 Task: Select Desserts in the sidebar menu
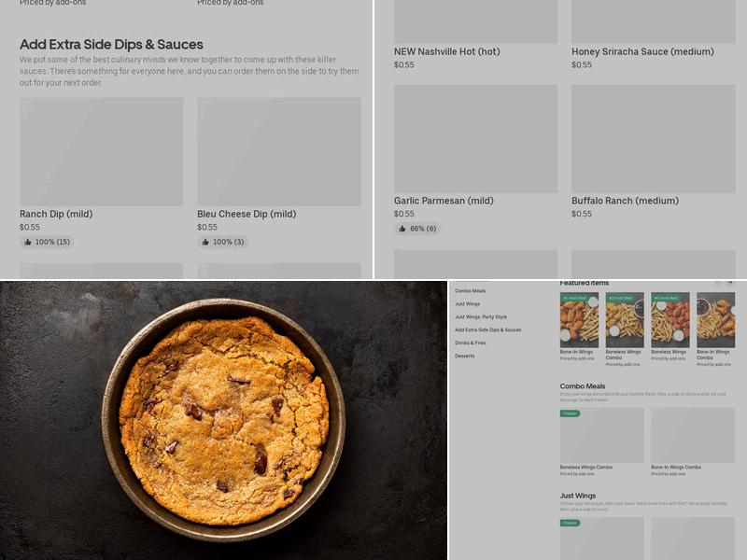(465, 357)
